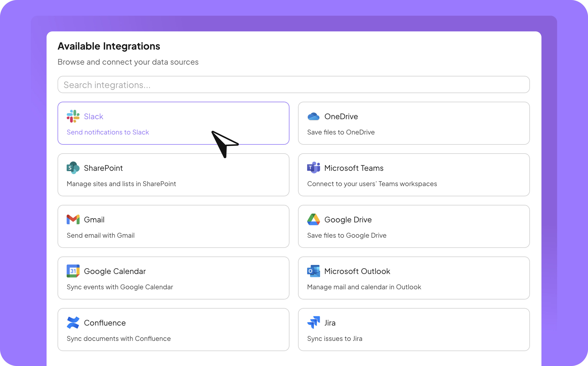The height and width of the screenshot is (366, 588).
Task: Select 'Manage sites and lists in SharePoint'
Action: tap(121, 184)
